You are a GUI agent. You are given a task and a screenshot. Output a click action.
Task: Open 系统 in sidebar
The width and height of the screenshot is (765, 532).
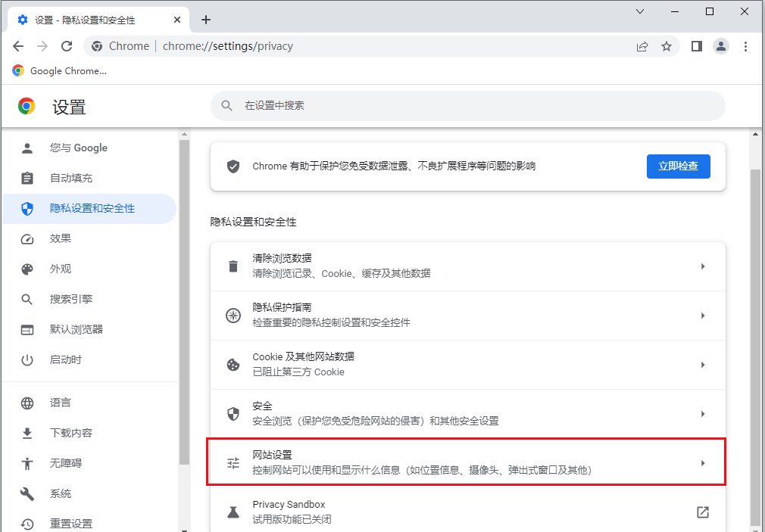[x=89, y=493]
